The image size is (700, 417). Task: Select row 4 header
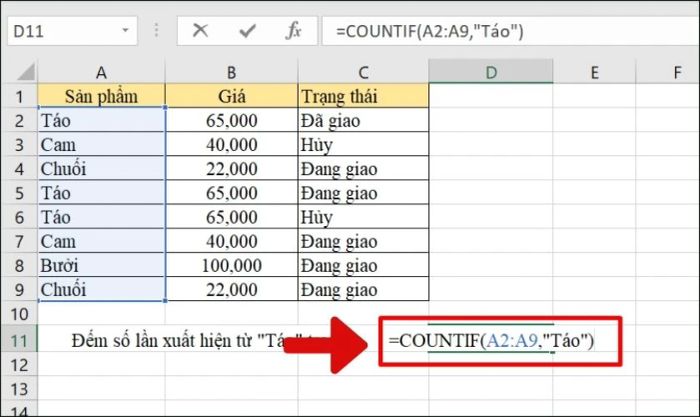tap(19, 169)
